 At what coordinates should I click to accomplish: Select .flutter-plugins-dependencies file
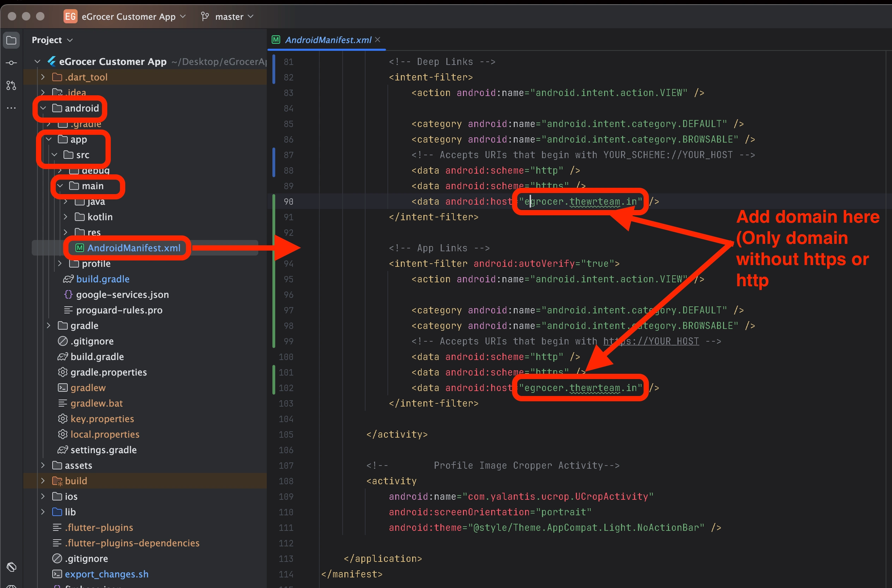(x=132, y=543)
